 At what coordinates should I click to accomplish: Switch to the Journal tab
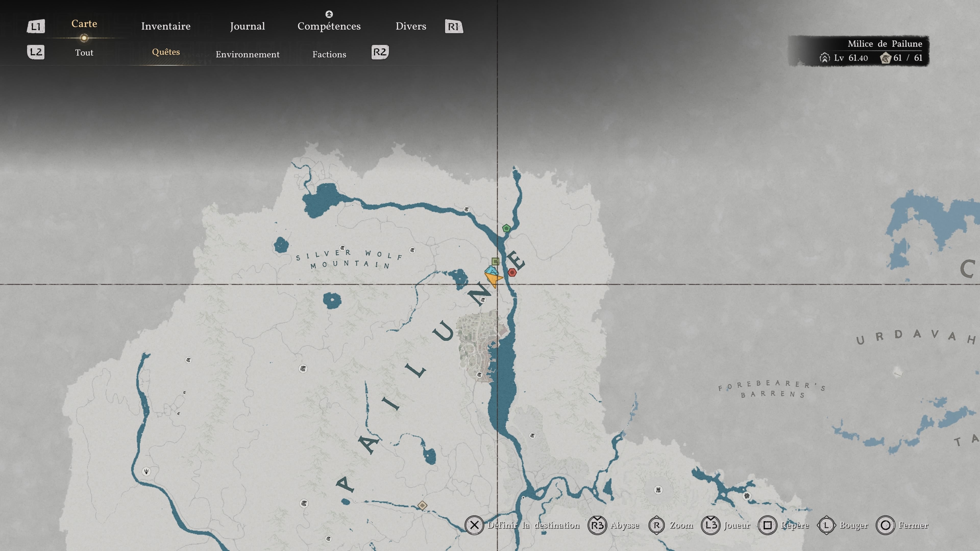pyautogui.click(x=247, y=26)
